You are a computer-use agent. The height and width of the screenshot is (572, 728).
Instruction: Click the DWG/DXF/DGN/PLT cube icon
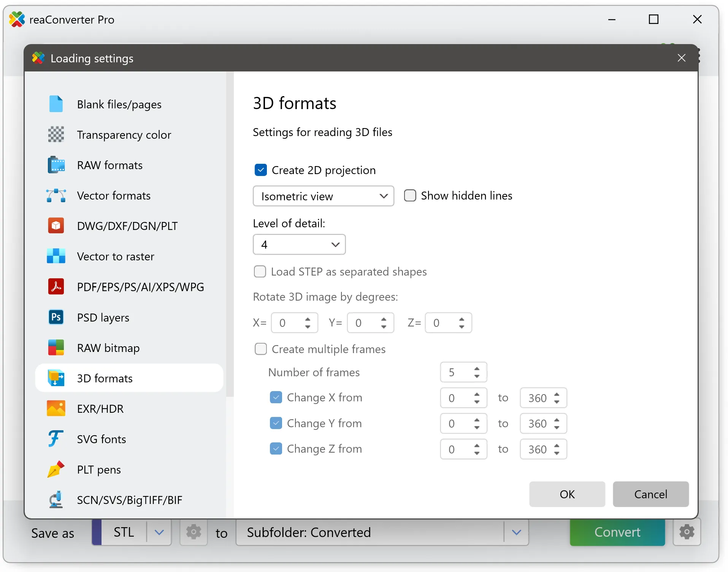pyautogui.click(x=56, y=226)
